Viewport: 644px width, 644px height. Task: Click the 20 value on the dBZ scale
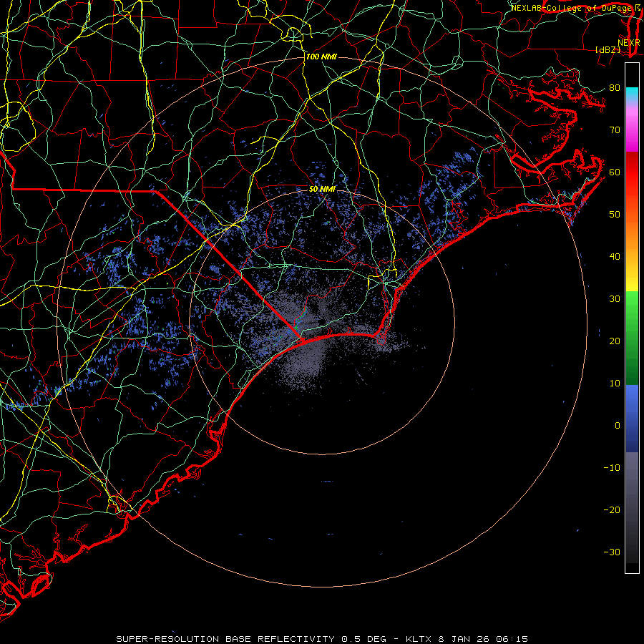pyautogui.click(x=615, y=341)
